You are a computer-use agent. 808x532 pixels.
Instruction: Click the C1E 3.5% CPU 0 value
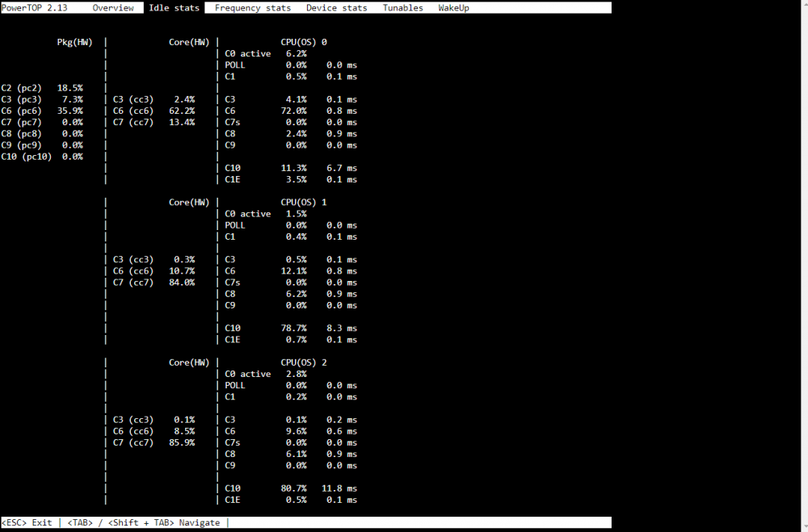coord(297,179)
